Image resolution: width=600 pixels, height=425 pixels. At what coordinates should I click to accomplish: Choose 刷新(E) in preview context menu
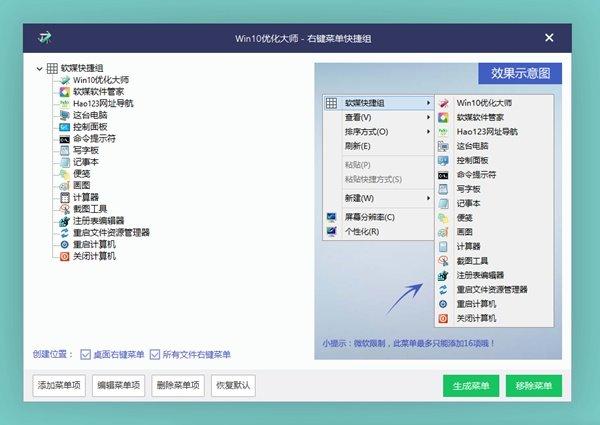tap(378, 146)
